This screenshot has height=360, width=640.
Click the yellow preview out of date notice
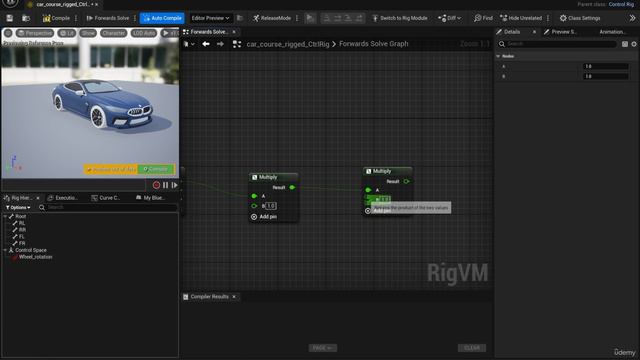click(111, 169)
